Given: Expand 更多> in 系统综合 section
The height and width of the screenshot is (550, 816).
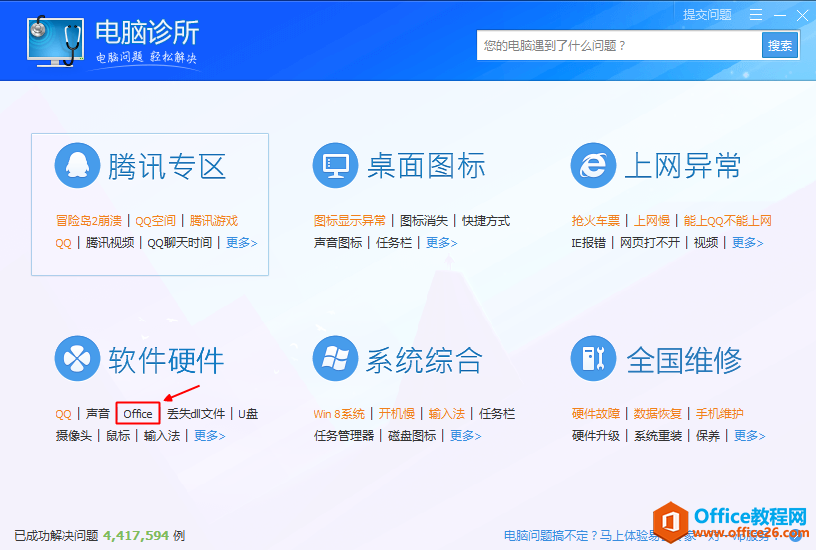Looking at the screenshot, I should [466, 436].
